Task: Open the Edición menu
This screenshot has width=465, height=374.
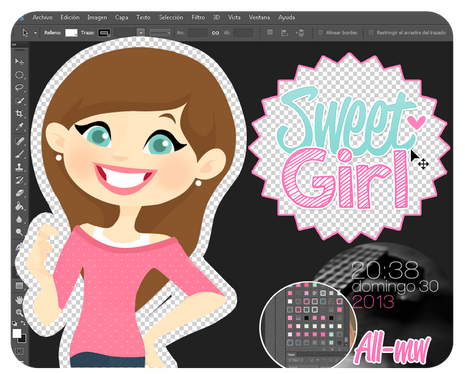Action: (x=70, y=17)
